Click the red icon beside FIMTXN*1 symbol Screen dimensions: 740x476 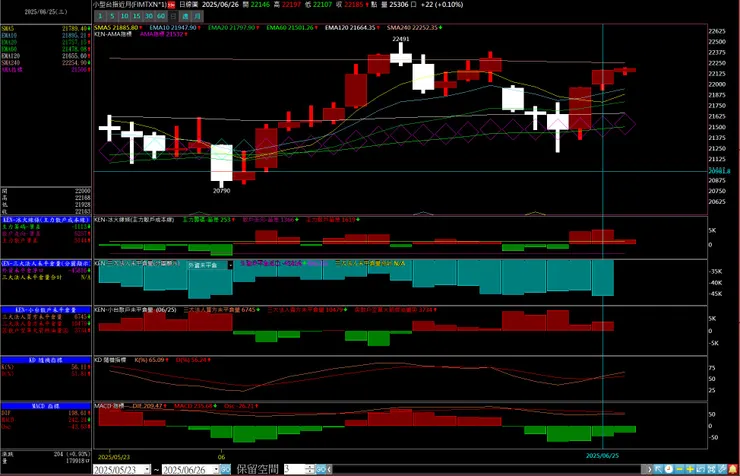(x=171, y=5)
